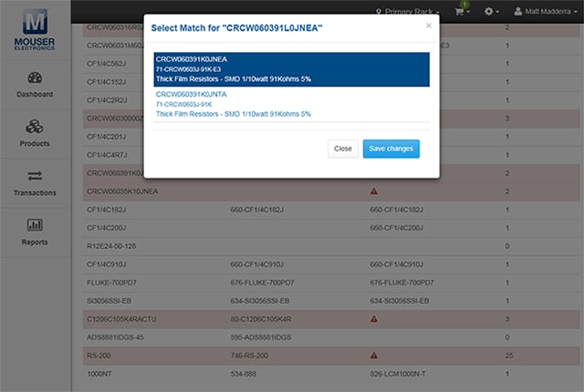The image size is (584, 392).
Task: Open the Dashboard gauge icon
Action: pos(35,76)
